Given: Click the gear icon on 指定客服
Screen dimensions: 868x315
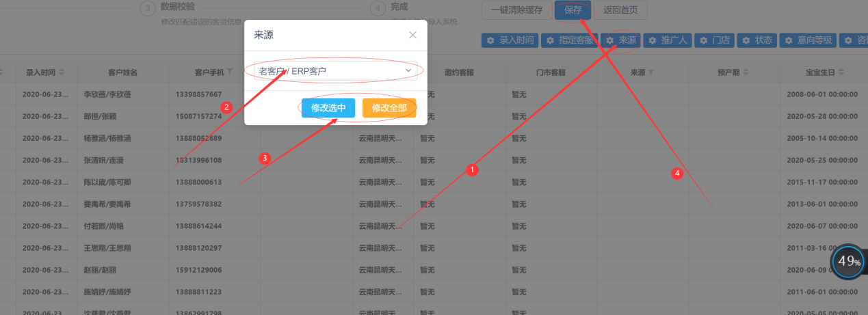Looking at the screenshot, I should coord(550,41).
